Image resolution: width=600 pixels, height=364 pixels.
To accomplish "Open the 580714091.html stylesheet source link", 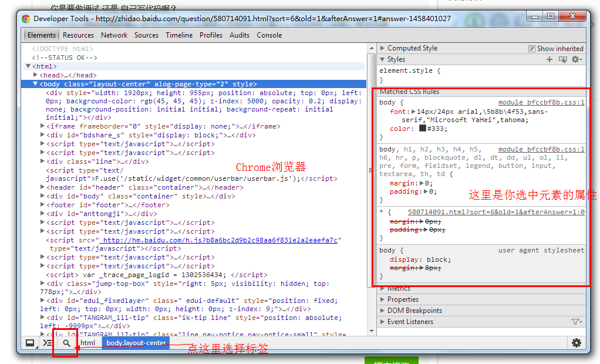I will click(x=496, y=212).
